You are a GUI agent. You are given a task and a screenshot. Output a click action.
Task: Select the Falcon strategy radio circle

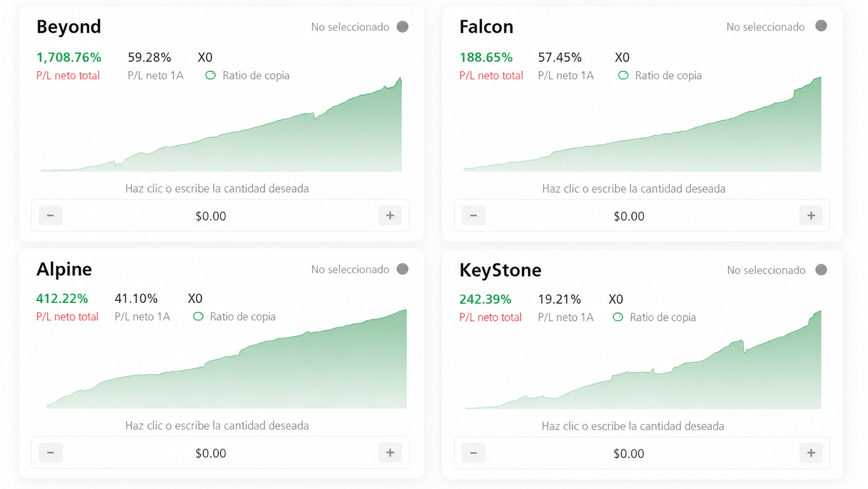click(821, 26)
